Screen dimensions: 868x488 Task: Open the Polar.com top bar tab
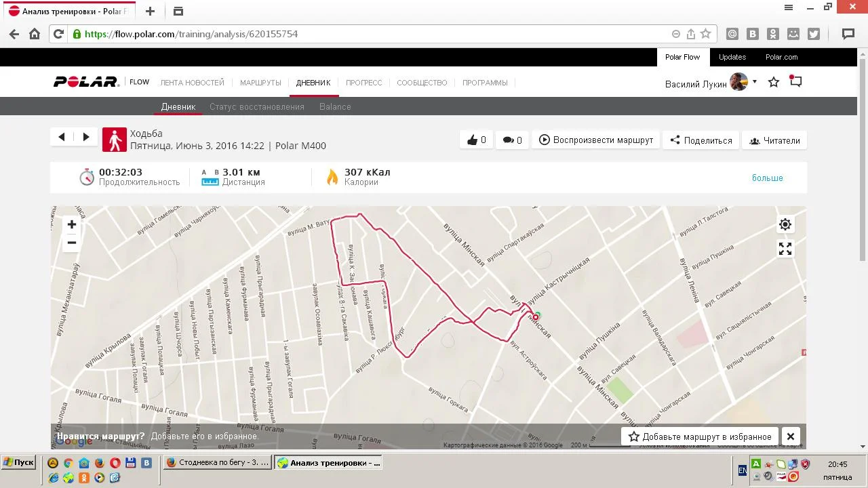click(782, 57)
